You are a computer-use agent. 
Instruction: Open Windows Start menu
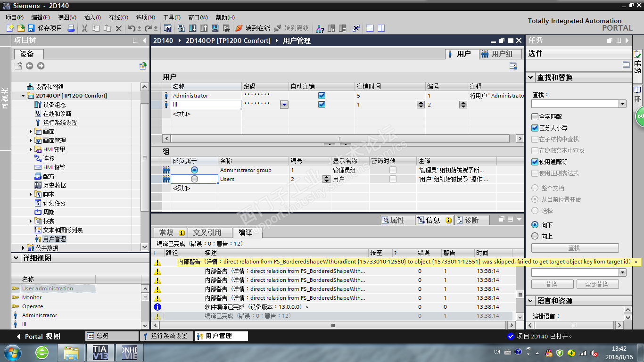12,352
